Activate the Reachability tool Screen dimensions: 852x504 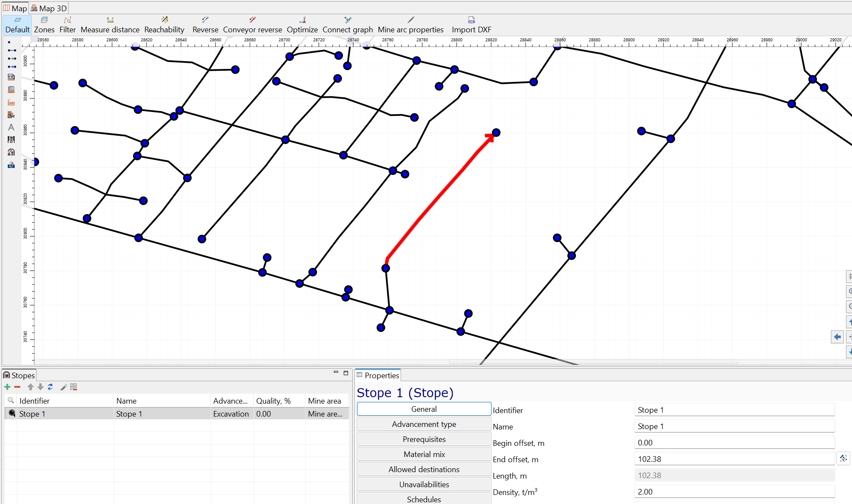pyautogui.click(x=165, y=25)
